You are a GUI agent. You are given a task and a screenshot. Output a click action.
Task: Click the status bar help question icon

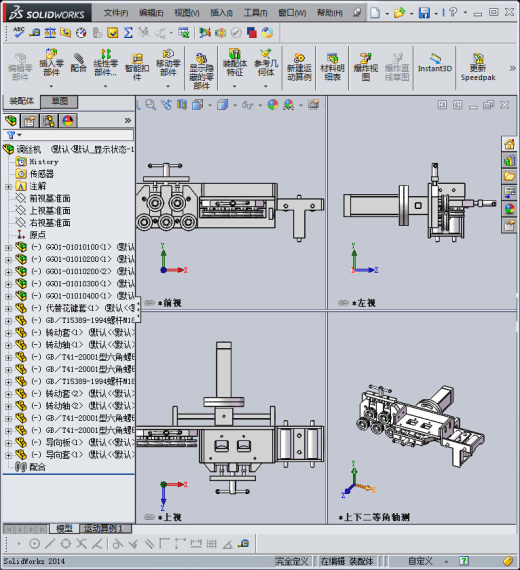(463, 561)
